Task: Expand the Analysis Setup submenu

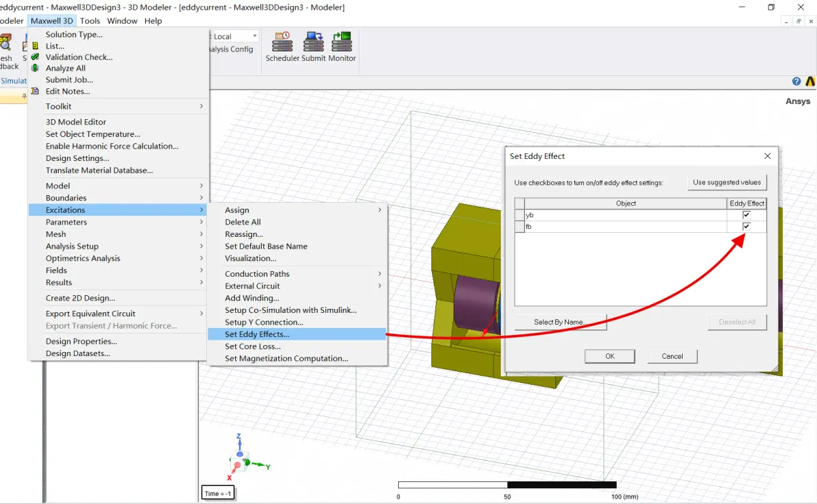Action: point(201,247)
